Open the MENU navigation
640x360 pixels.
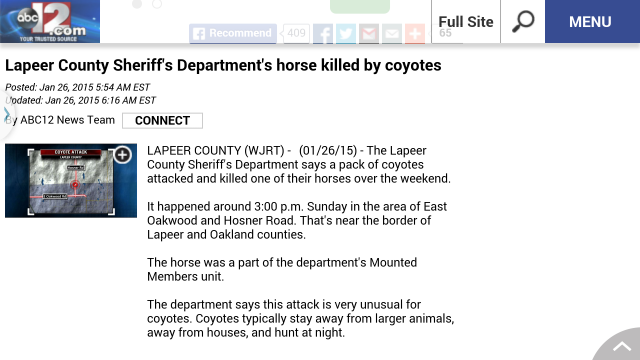point(592,21)
